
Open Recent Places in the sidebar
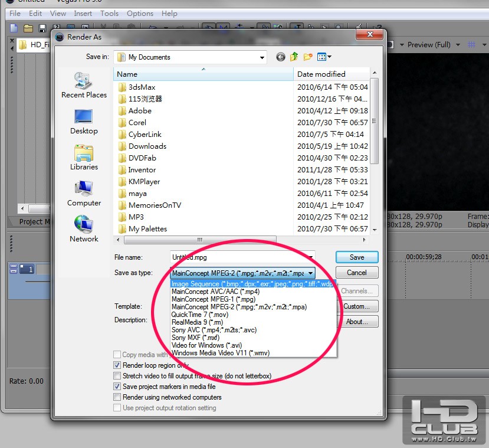point(84,85)
